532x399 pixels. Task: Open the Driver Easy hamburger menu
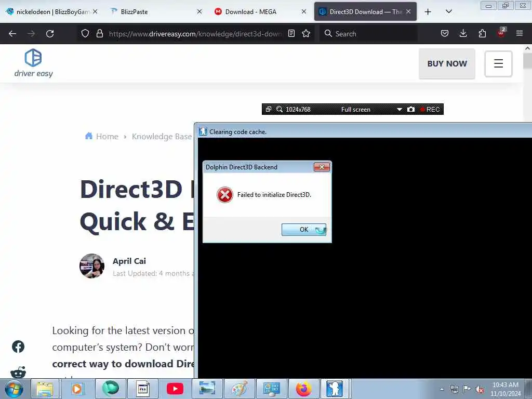click(x=498, y=63)
